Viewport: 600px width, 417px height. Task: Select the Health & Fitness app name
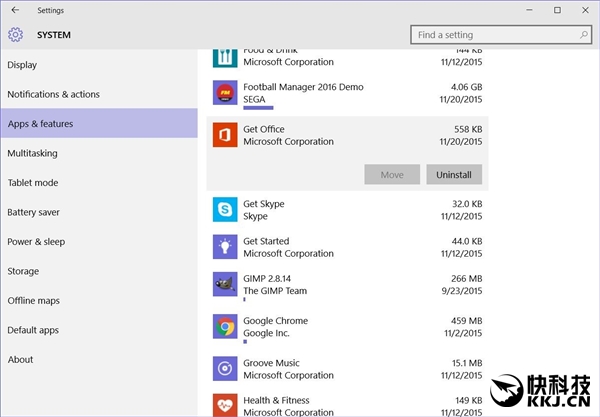[276, 400]
